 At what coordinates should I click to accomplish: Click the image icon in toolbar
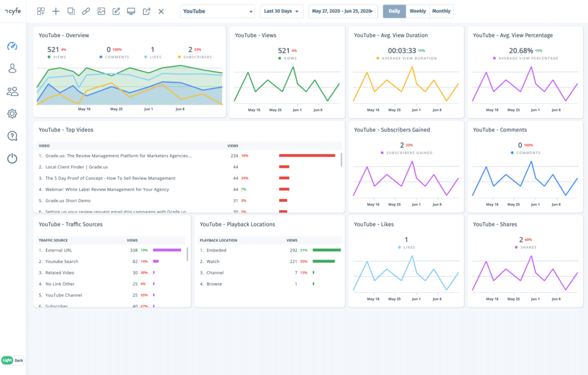(x=101, y=11)
